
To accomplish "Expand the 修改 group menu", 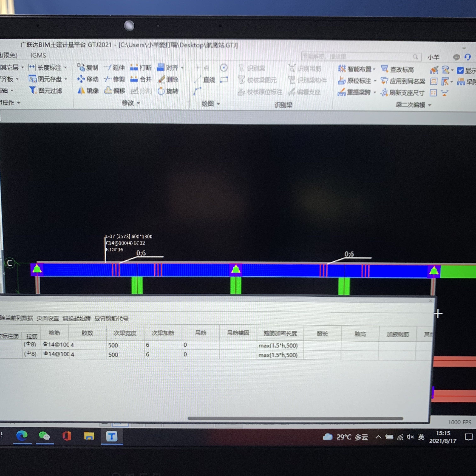I will [x=131, y=103].
